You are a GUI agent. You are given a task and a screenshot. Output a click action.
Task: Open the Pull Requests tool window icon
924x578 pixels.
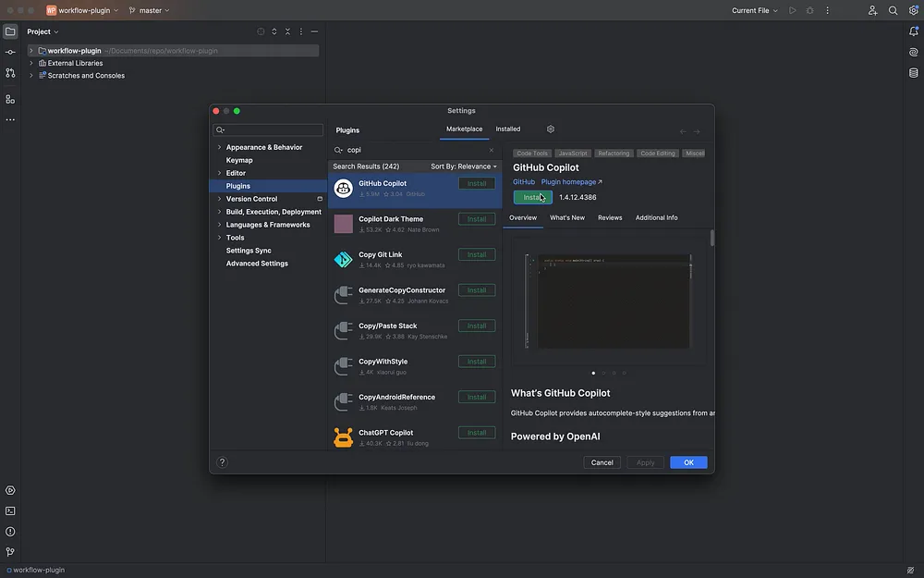[10, 72]
